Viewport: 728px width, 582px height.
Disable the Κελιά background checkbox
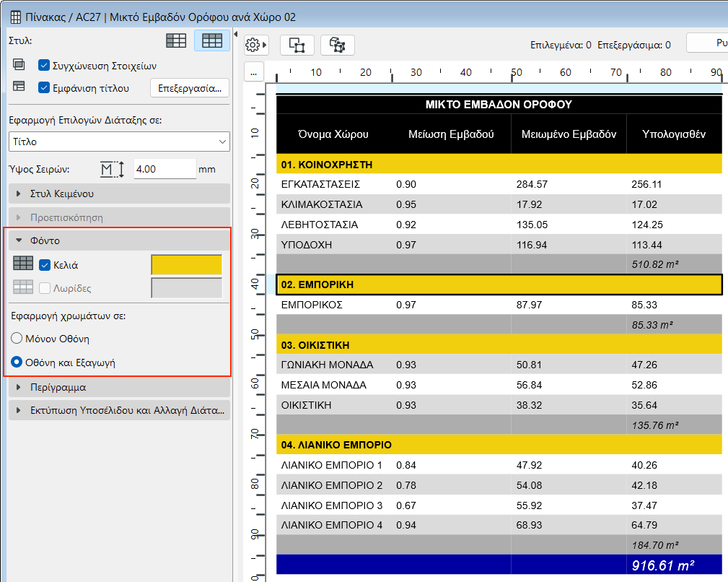[x=45, y=265]
